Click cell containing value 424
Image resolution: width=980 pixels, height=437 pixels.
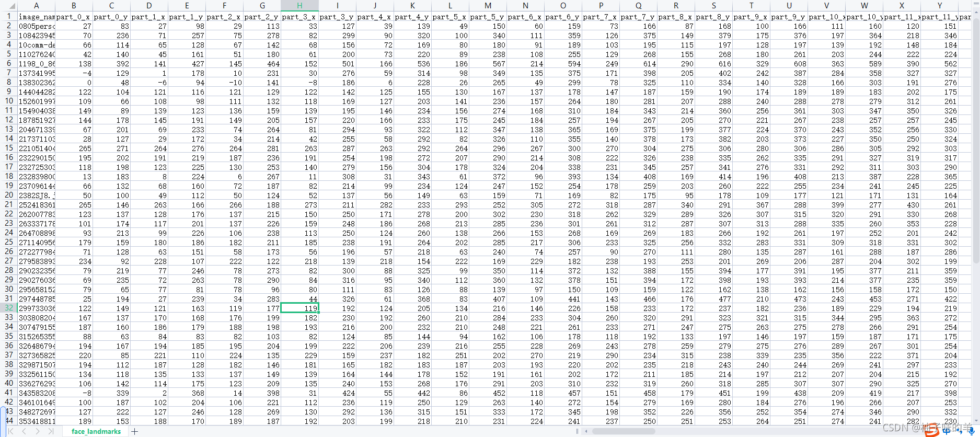[x=337, y=393]
